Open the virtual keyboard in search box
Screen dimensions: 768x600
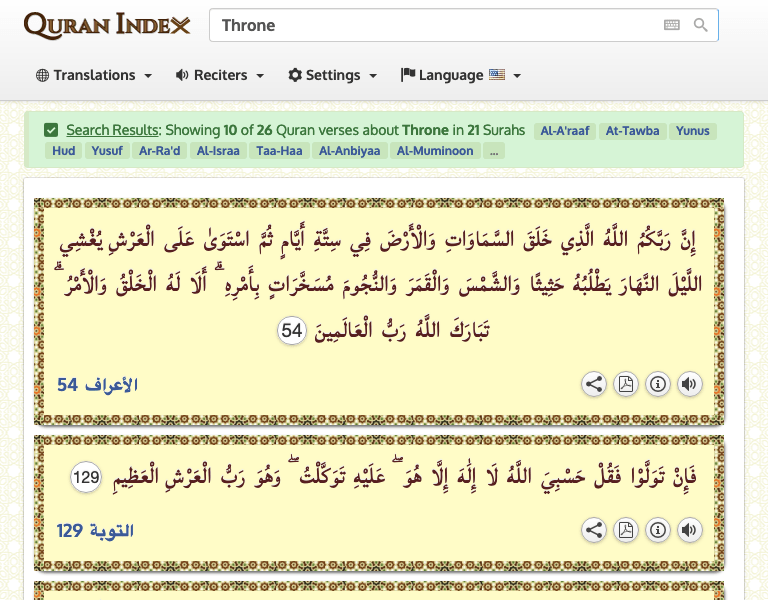click(672, 25)
